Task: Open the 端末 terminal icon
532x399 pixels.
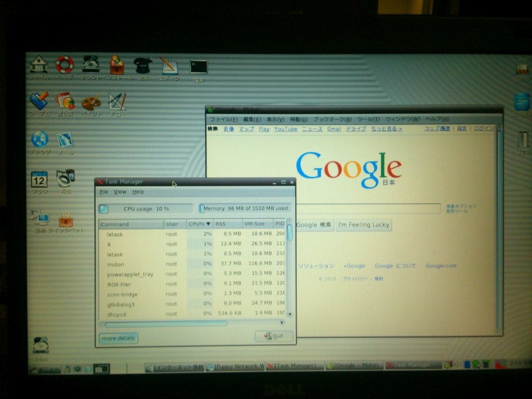Action: point(198,66)
